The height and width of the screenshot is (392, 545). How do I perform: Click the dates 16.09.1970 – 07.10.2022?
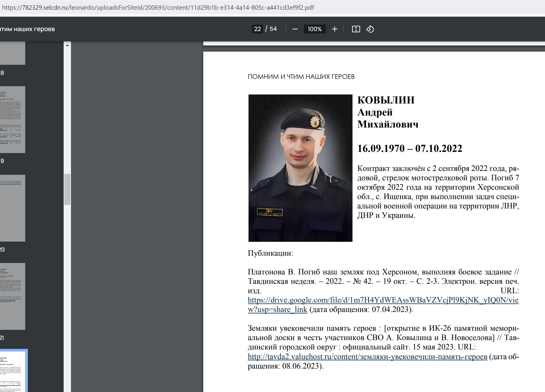410,148
